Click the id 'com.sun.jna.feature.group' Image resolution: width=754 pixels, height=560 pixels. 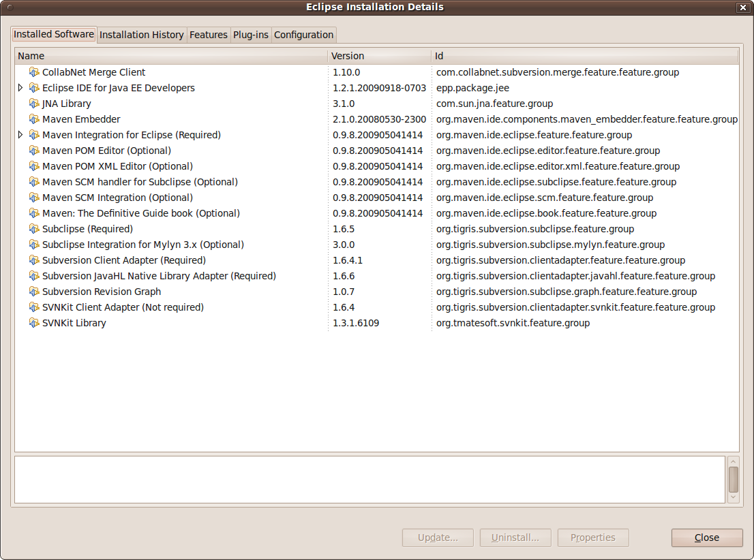coord(494,104)
